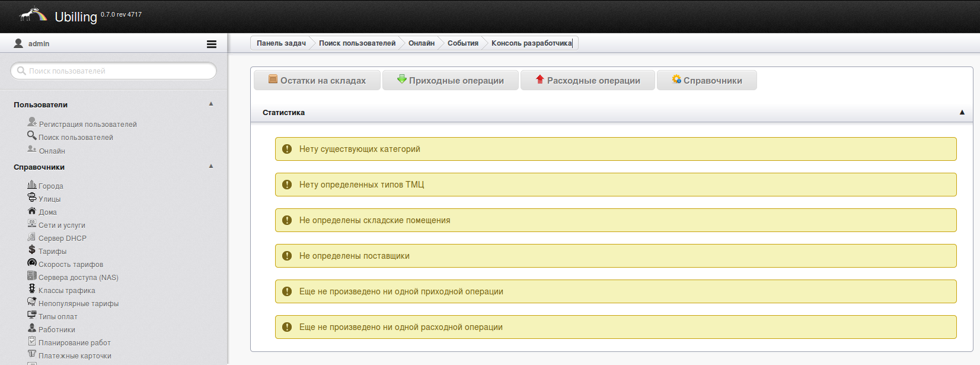Open Остатки на складах
The width and height of the screenshot is (980, 365).
click(317, 81)
